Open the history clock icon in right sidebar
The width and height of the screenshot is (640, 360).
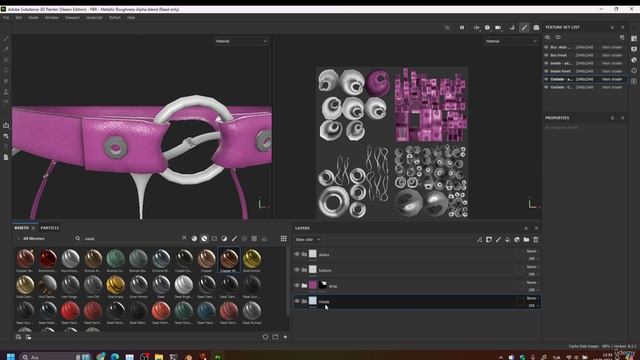click(634, 70)
